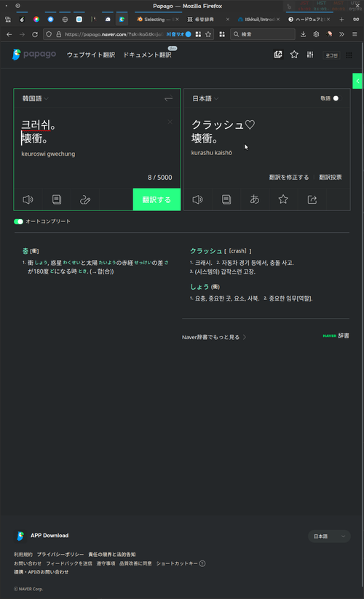Open 遵守事項 footer link

pos(106,563)
